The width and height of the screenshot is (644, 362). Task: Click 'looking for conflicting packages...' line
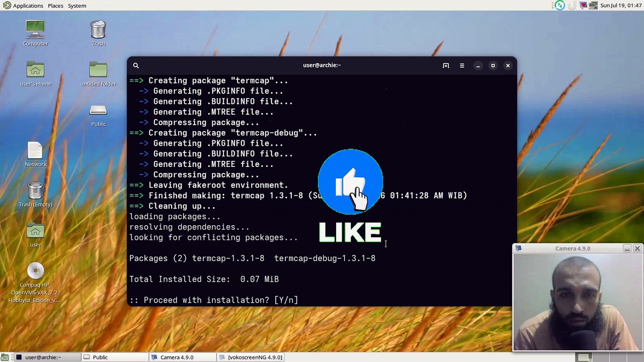[x=214, y=237]
